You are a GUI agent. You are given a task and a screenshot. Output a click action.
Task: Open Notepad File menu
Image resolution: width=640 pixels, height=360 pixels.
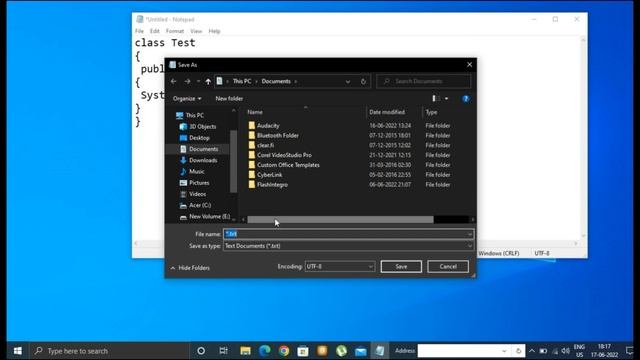pos(139,31)
